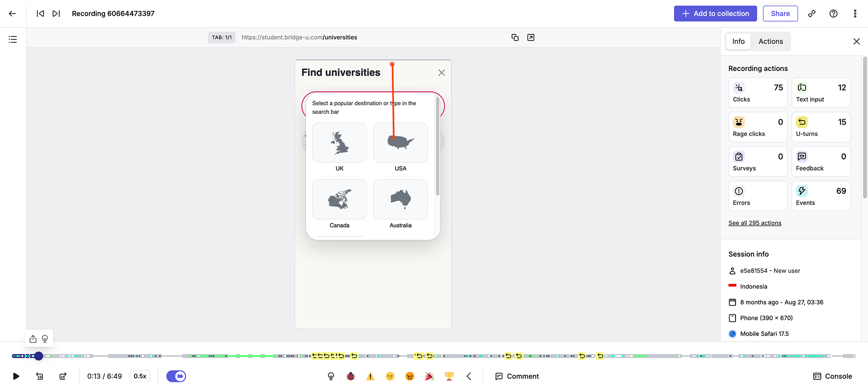The height and width of the screenshot is (392, 868).
Task: Select the U-turns action card
Action: [x=821, y=127]
